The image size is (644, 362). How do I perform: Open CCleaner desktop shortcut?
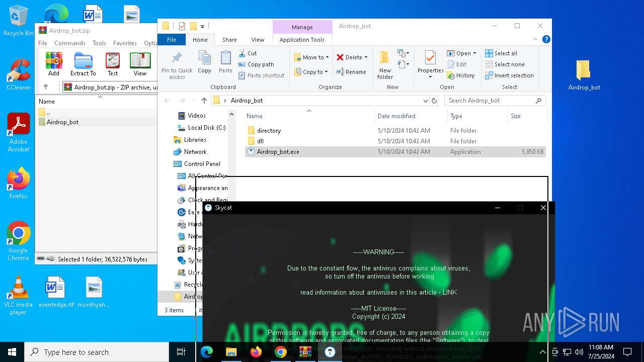click(18, 74)
